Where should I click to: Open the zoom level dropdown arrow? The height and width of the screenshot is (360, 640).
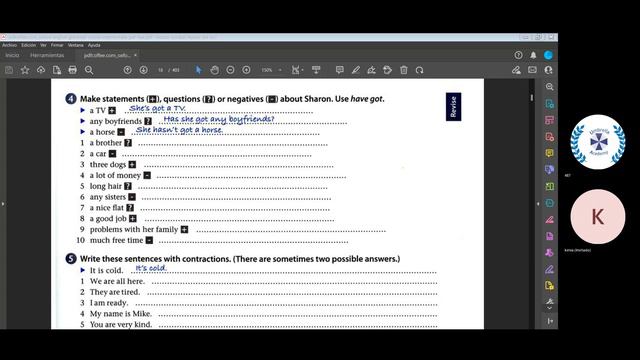tap(280, 70)
